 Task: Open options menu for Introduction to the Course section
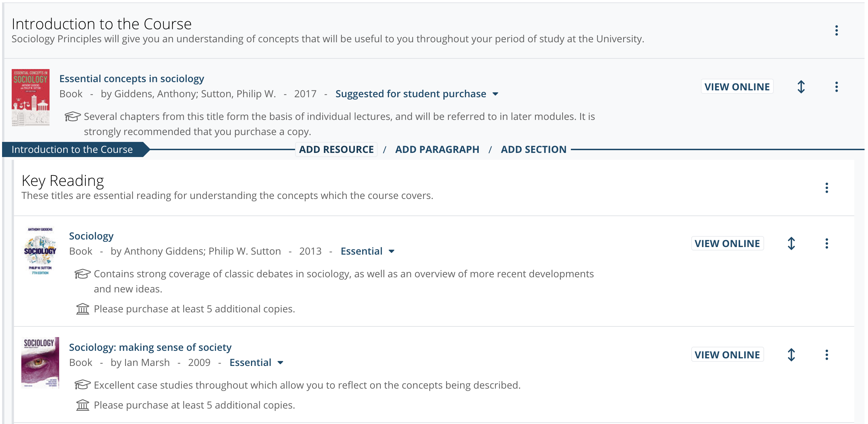click(x=836, y=31)
